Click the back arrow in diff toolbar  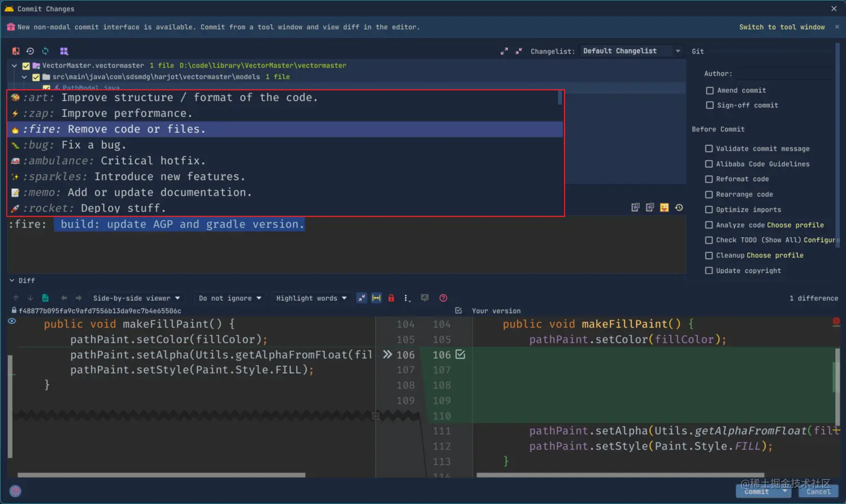pos(64,298)
